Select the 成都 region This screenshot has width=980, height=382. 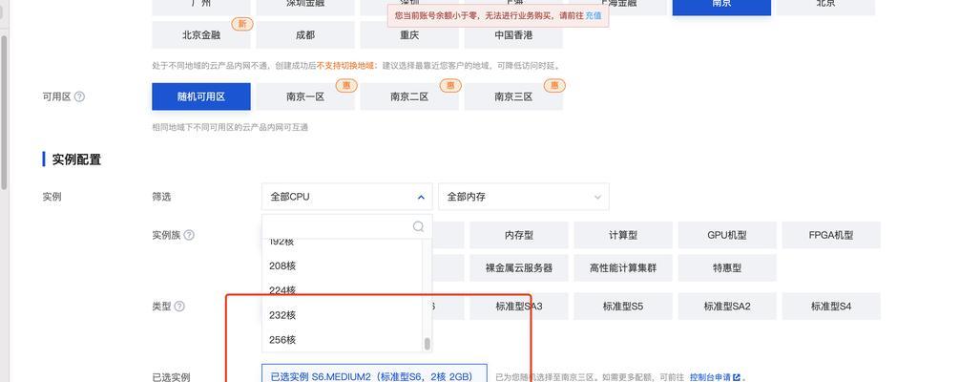(x=305, y=35)
